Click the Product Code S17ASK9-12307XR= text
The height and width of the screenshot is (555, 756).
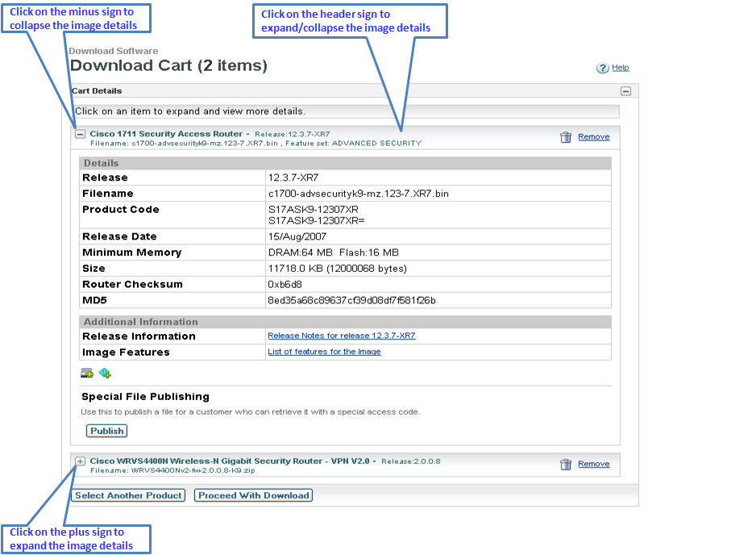tap(316, 220)
